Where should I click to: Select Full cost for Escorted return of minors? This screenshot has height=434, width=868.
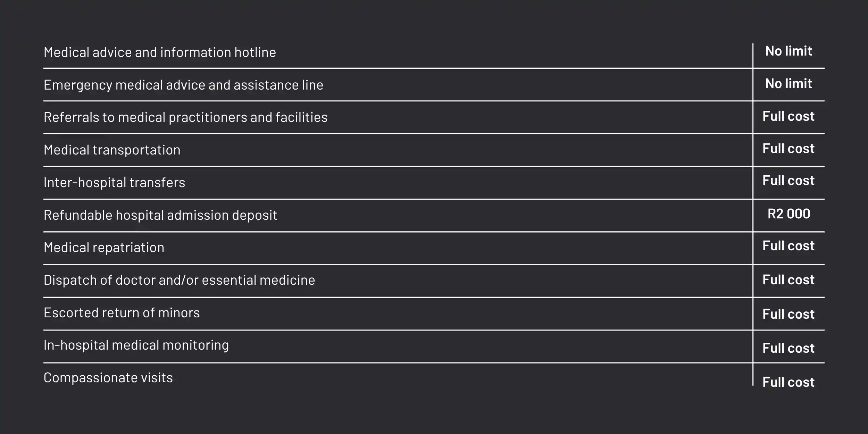pyautogui.click(x=788, y=314)
